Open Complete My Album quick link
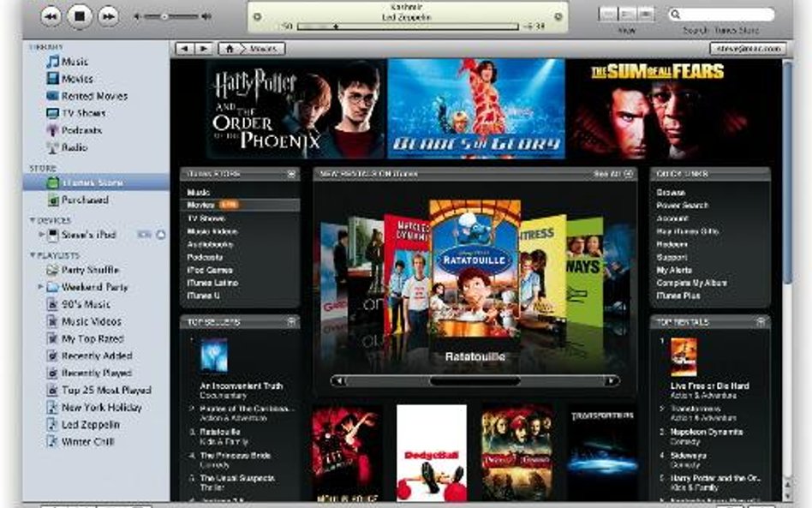Image resolution: width=812 pixels, height=508 pixels. pos(692,283)
